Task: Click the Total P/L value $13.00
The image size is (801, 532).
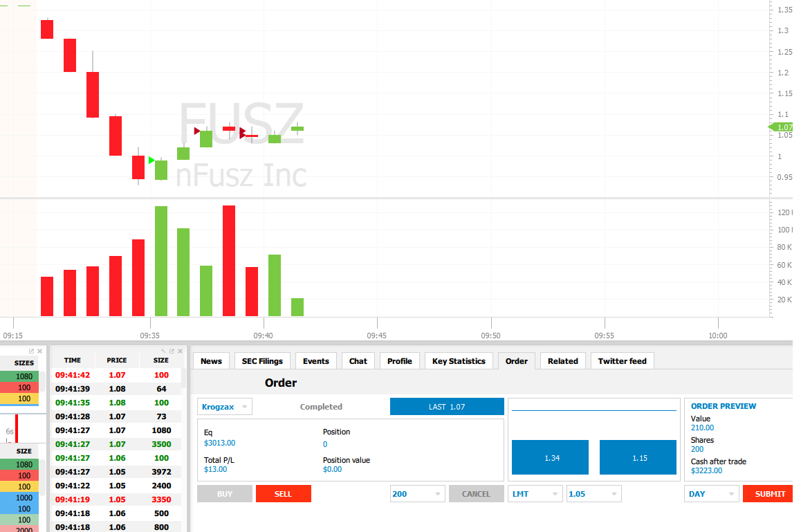Action: (x=216, y=469)
